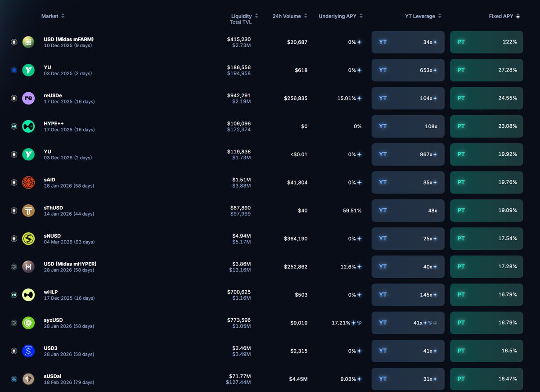
Task: Toggle sort order for 24h Volume
Action: pyautogui.click(x=306, y=16)
